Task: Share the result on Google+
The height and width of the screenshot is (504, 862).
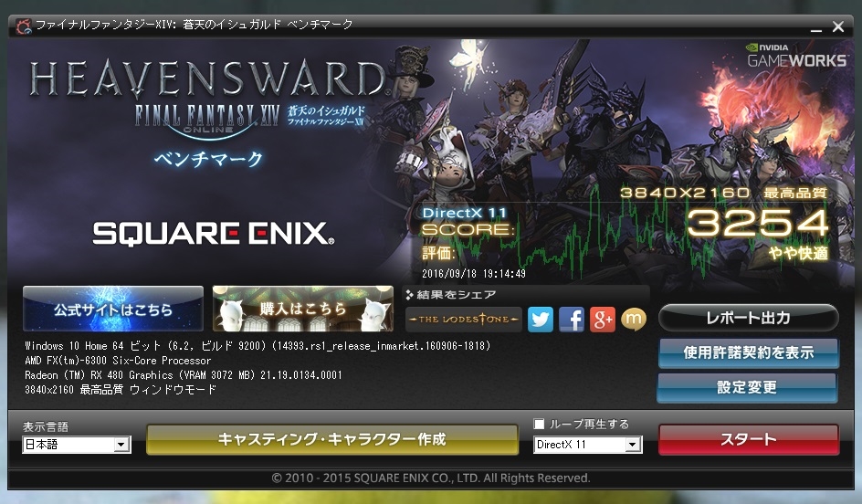Action: [x=602, y=320]
